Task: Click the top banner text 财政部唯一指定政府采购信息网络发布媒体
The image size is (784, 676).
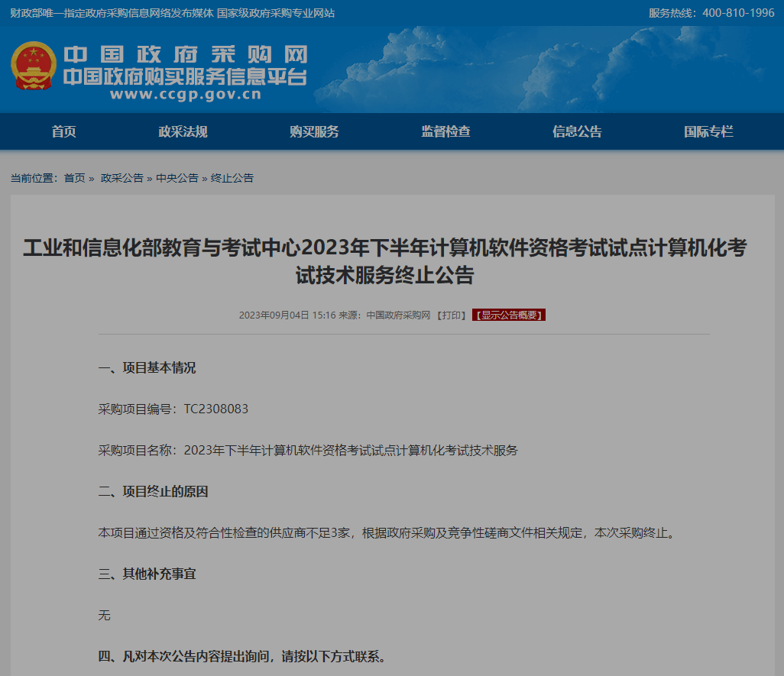Action: click(x=112, y=13)
